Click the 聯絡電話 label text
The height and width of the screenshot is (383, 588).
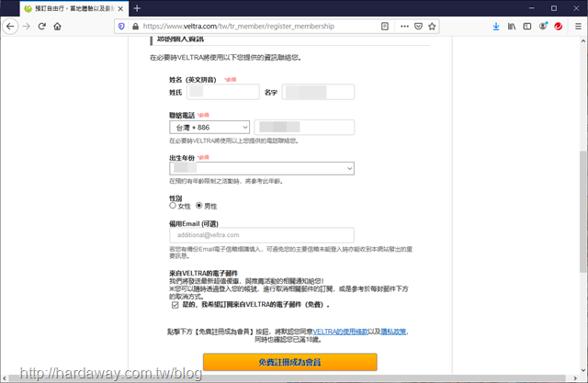(x=182, y=116)
